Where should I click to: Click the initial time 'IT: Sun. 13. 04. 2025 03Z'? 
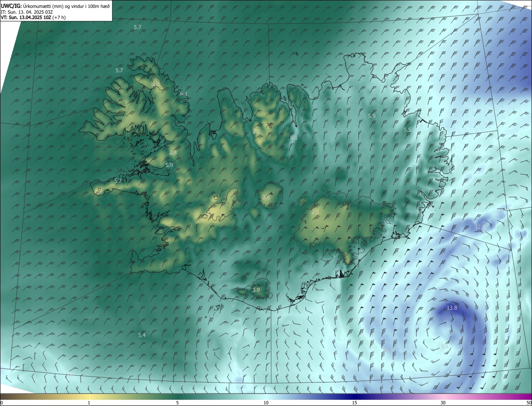click(27, 12)
